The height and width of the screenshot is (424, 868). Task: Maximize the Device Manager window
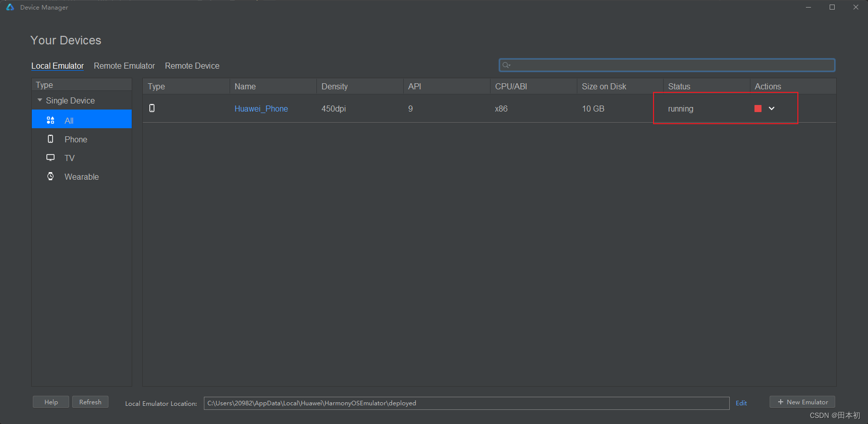tap(832, 7)
